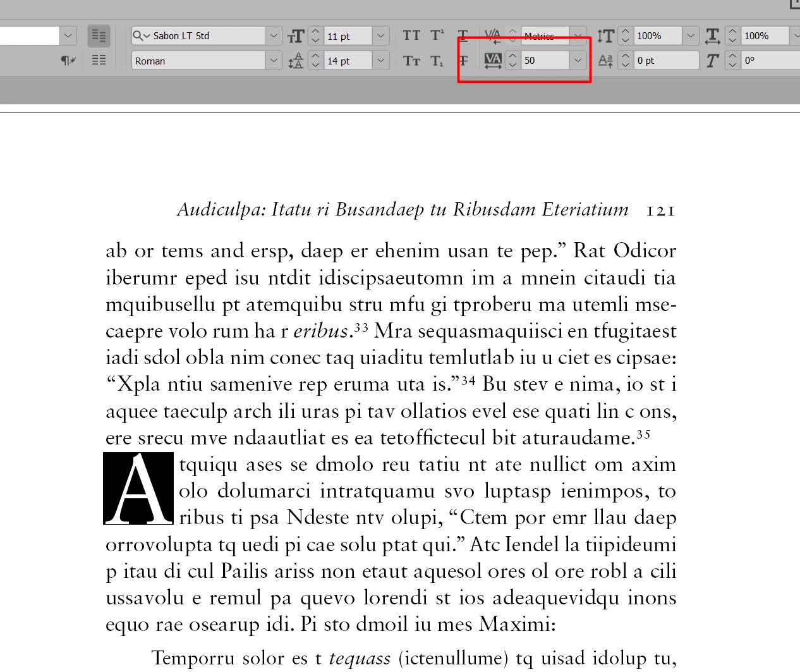Screen dimensions: 800x672
Task: Click the skew angle stepper arrows
Action: point(732,61)
